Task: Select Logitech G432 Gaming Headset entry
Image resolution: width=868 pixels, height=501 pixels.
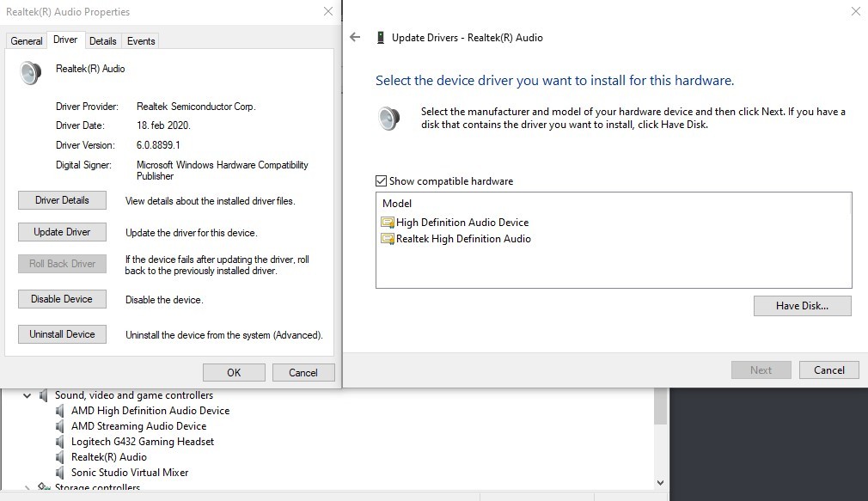Action: point(143,442)
